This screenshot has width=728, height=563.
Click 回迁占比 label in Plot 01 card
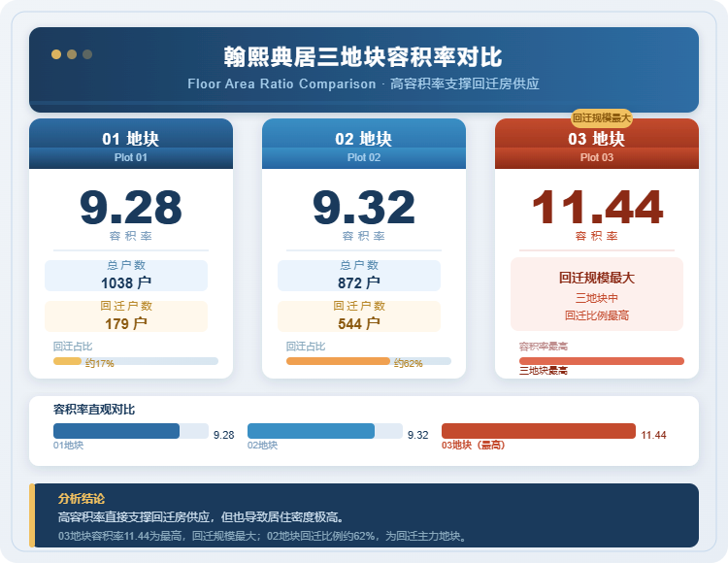[x=73, y=347]
